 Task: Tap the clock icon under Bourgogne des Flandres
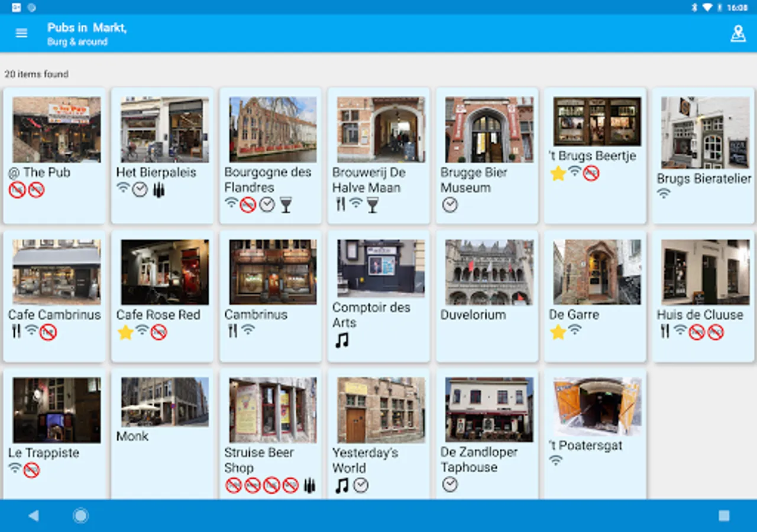click(x=267, y=205)
